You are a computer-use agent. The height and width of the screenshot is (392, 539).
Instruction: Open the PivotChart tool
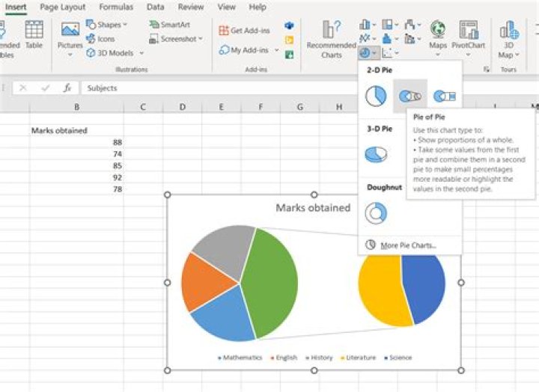tap(469, 39)
